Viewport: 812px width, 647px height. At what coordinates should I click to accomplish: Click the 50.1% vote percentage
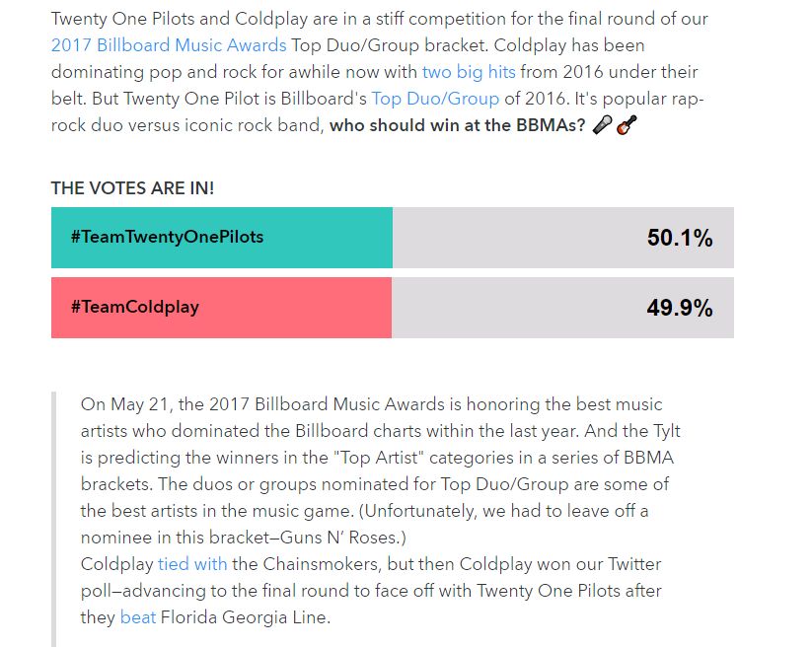(x=679, y=238)
